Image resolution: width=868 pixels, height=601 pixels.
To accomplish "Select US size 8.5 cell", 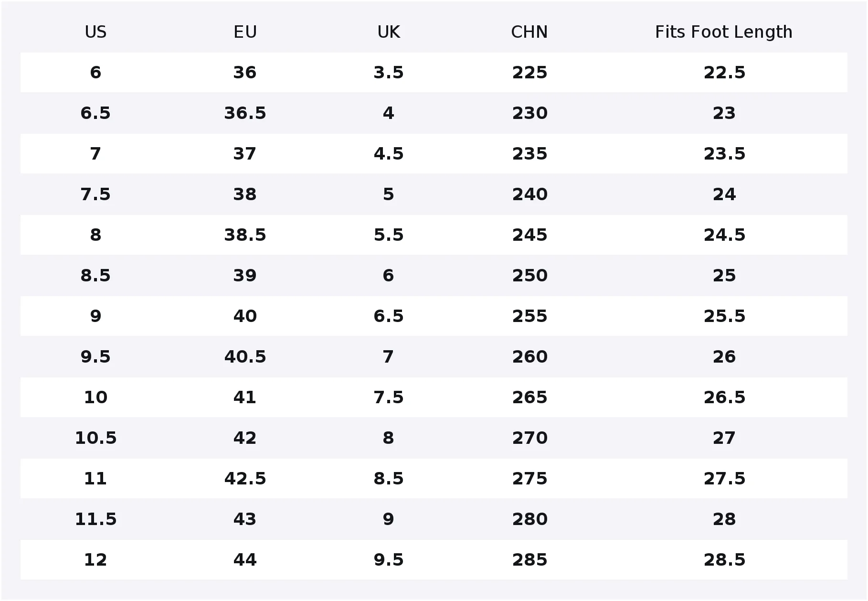I will (x=95, y=276).
